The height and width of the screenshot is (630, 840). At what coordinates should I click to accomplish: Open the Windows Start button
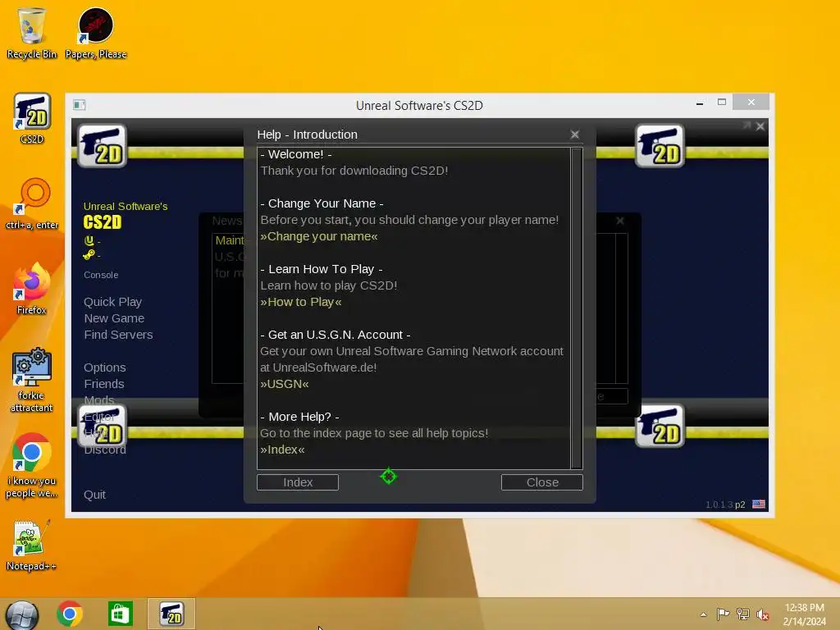click(x=22, y=614)
